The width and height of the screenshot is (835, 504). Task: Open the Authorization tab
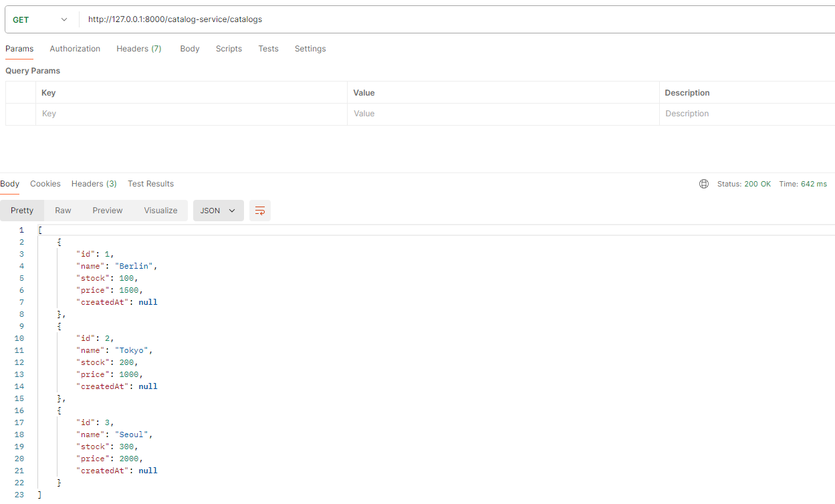click(75, 49)
